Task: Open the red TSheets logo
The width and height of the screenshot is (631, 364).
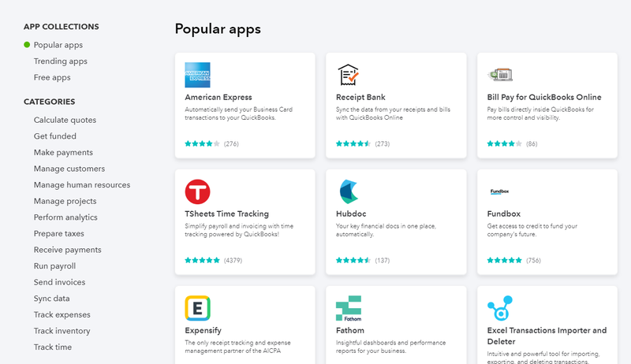Action: point(197,191)
